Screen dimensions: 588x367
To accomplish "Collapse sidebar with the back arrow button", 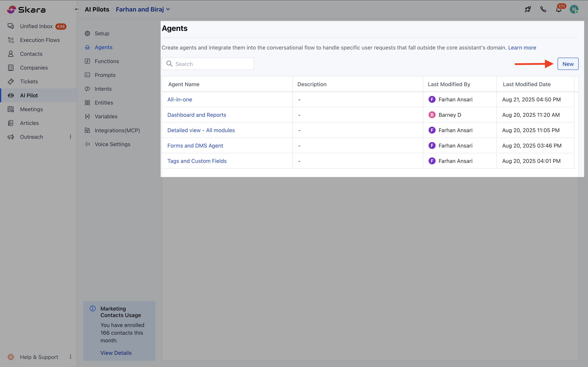I will point(77,9).
